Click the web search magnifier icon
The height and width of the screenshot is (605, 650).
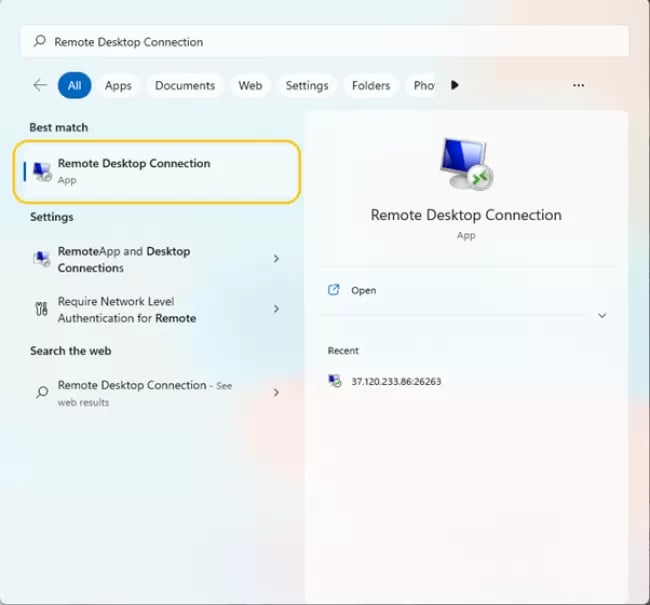42,392
